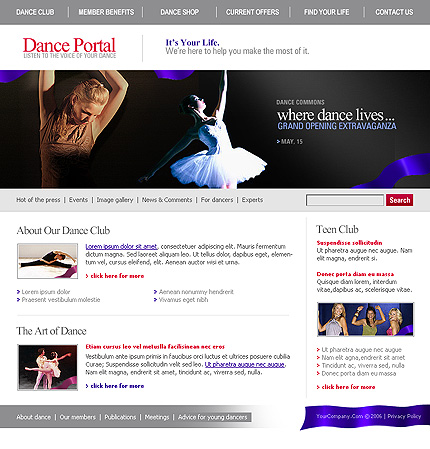Follow the Ut pharetra augue nec augue inline link
Viewport: 430px width, 449px height.
pos(245,364)
